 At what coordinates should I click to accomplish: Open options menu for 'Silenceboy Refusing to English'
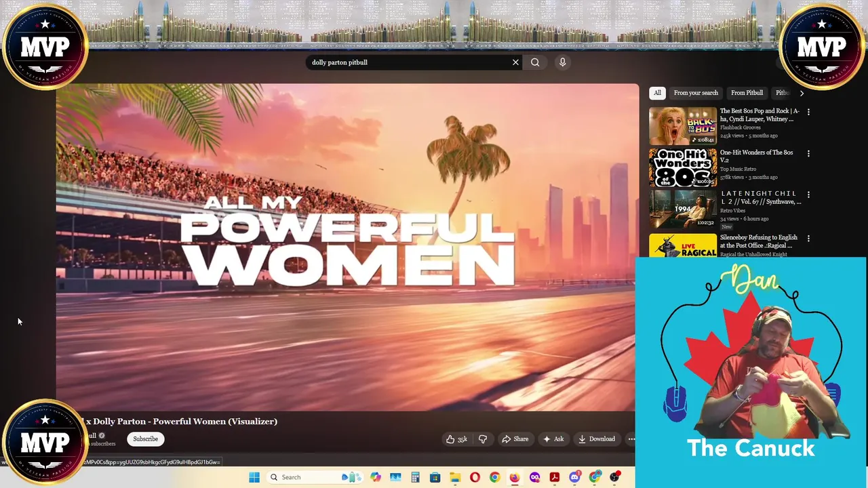pos(808,239)
